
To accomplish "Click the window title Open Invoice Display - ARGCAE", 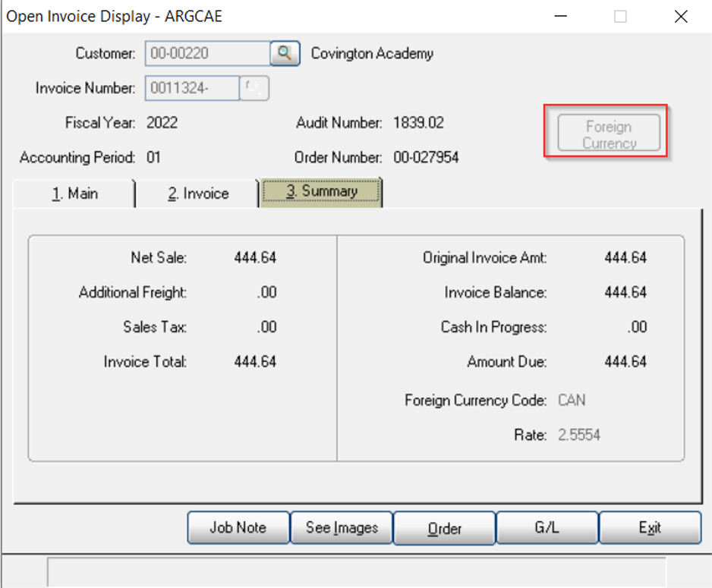I will click(114, 17).
